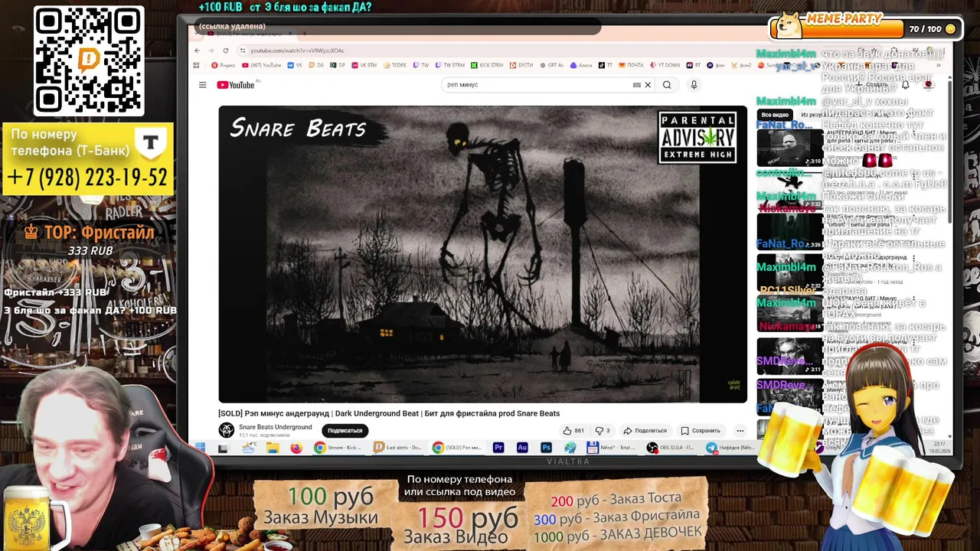Viewport: 980px width, 551px height.
Task: Open the Snare Beats Underground channel name link
Action: click(275, 427)
